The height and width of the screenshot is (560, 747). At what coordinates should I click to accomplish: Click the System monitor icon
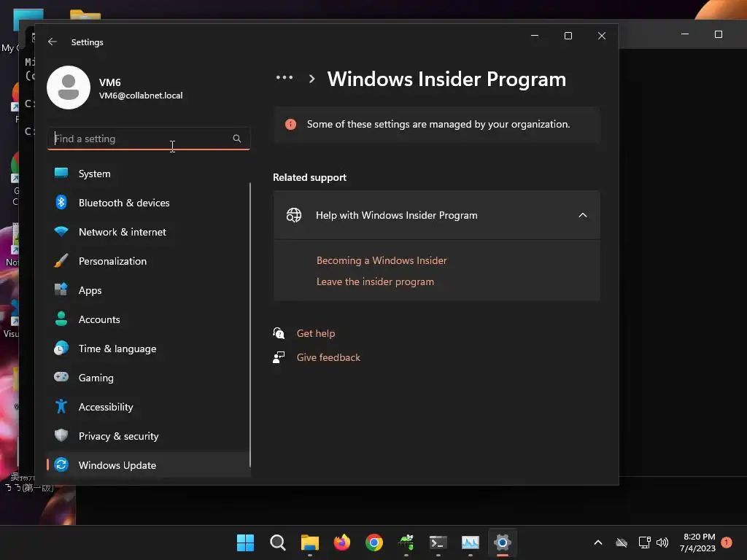[61, 173]
